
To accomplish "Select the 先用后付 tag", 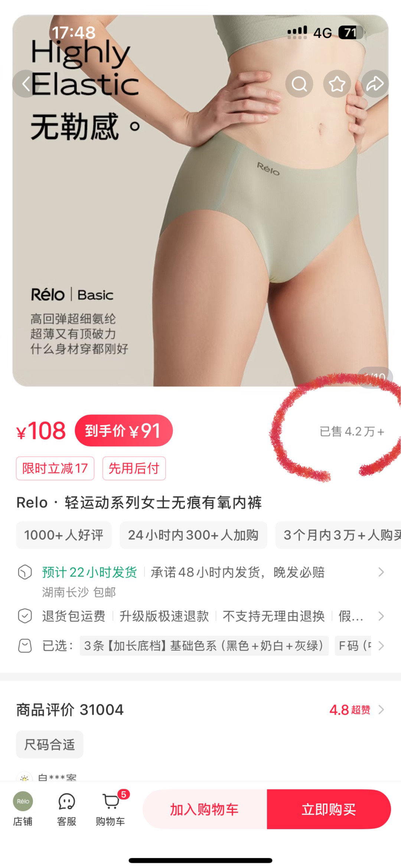I will click(x=134, y=468).
